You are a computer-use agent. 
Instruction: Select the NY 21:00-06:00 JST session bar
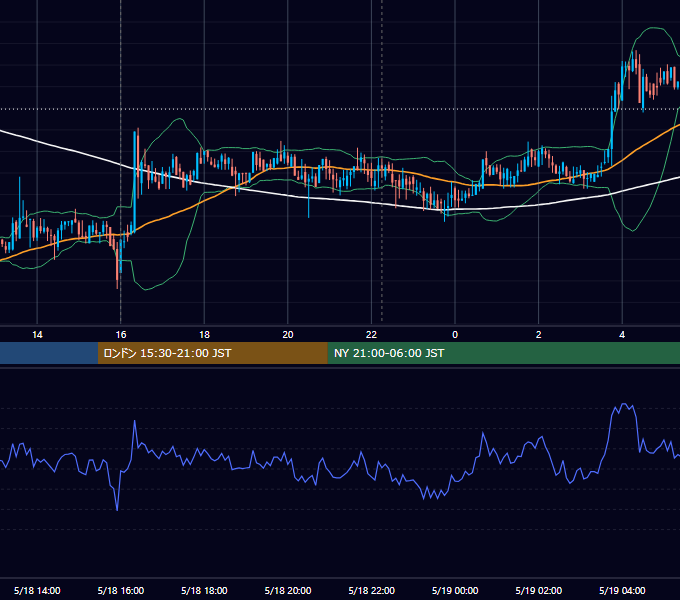coord(503,353)
